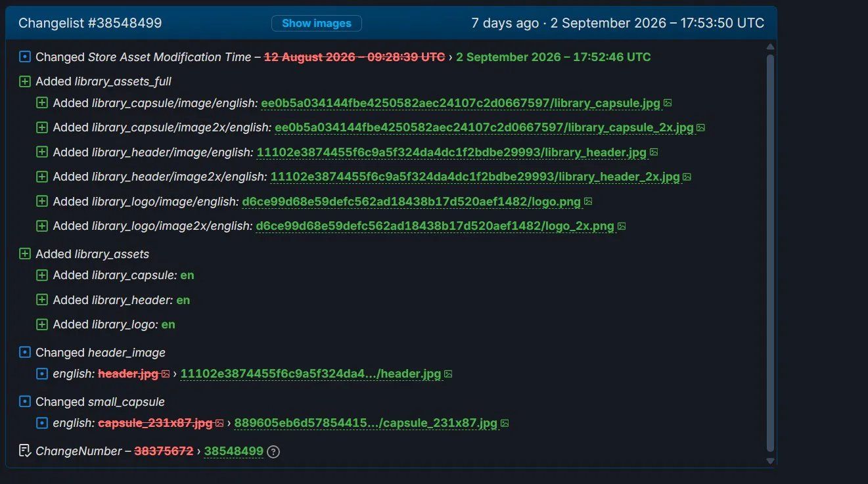The image size is (868, 484).
Task: Click image icon after old header.jpg
Action: point(166,374)
